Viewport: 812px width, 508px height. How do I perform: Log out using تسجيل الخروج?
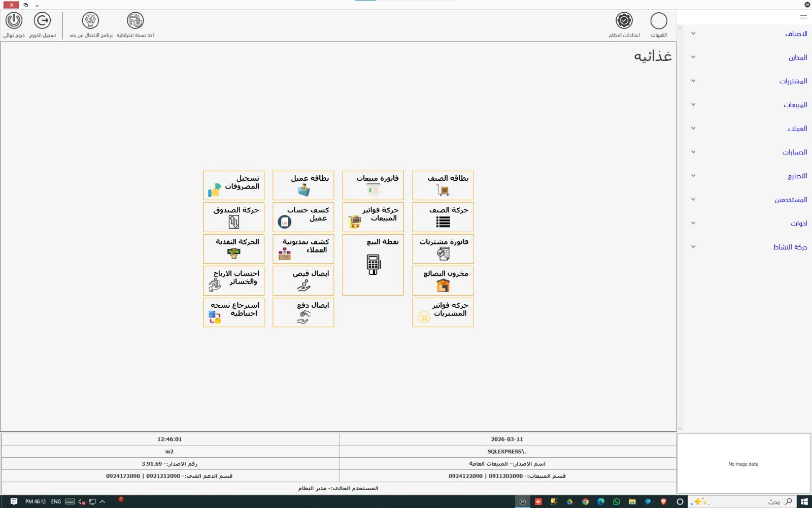coord(43,24)
